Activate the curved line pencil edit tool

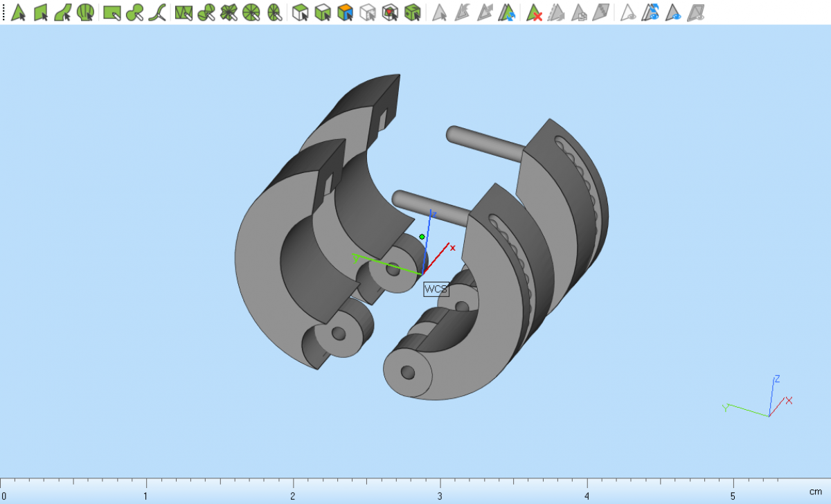pos(157,12)
